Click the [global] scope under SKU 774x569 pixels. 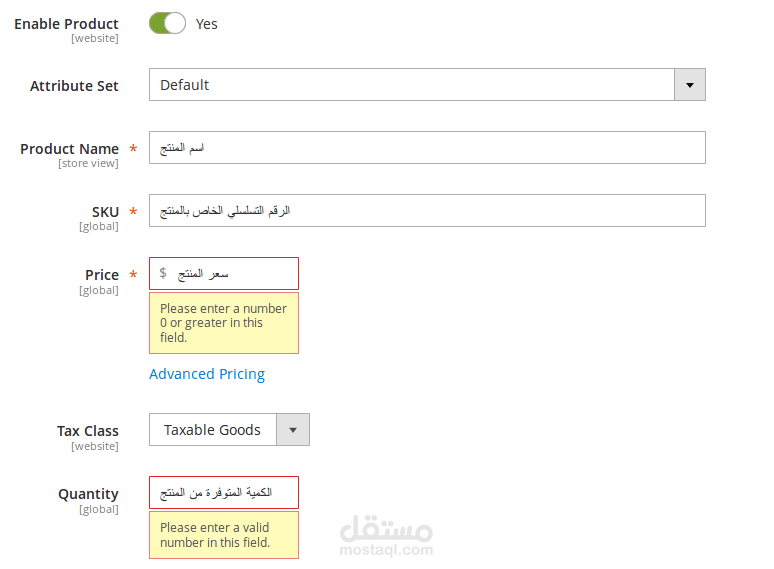click(99, 227)
